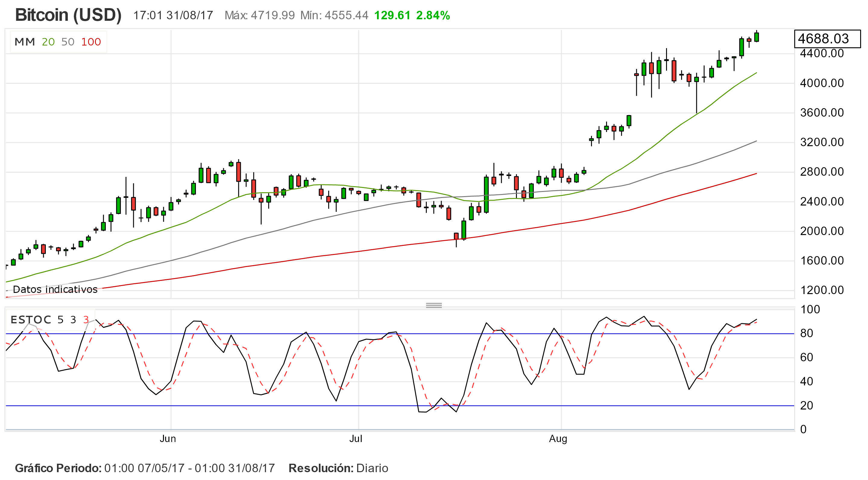This screenshot has width=868, height=480.
Task: Click the ESTOC parameter 5
Action: point(60,320)
